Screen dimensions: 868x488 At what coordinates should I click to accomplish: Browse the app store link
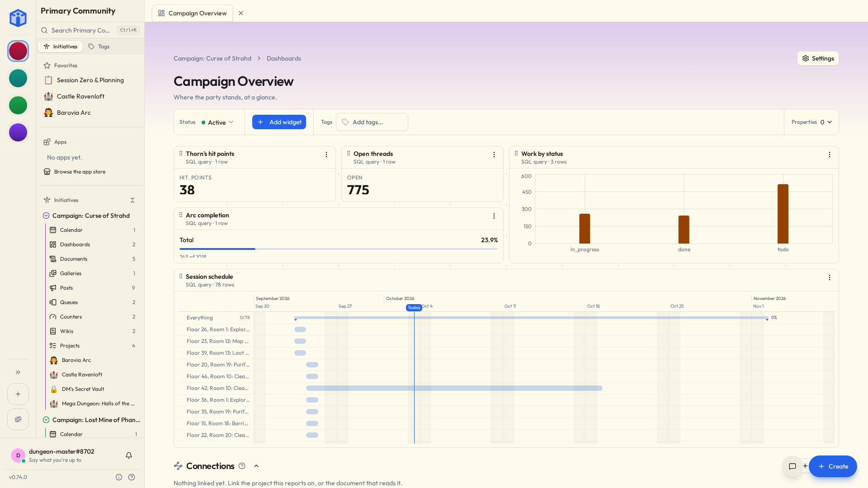(80, 172)
